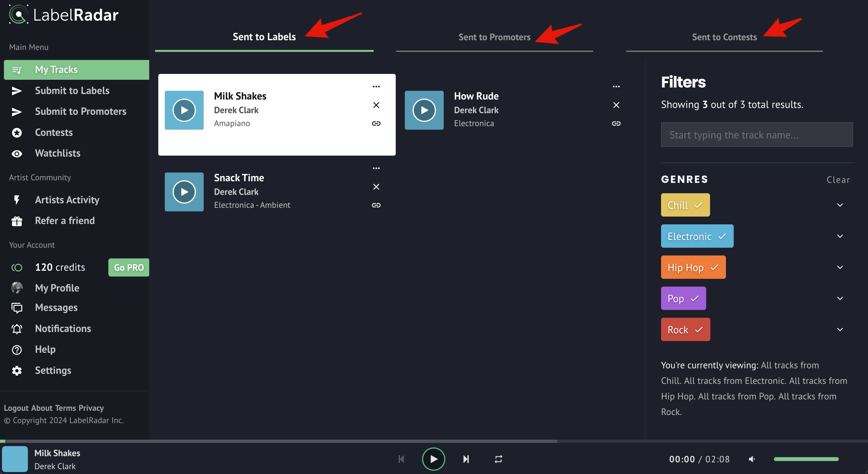Switch to the Sent to Promoters tab
This screenshot has width=868, height=474.
click(x=494, y=37)
